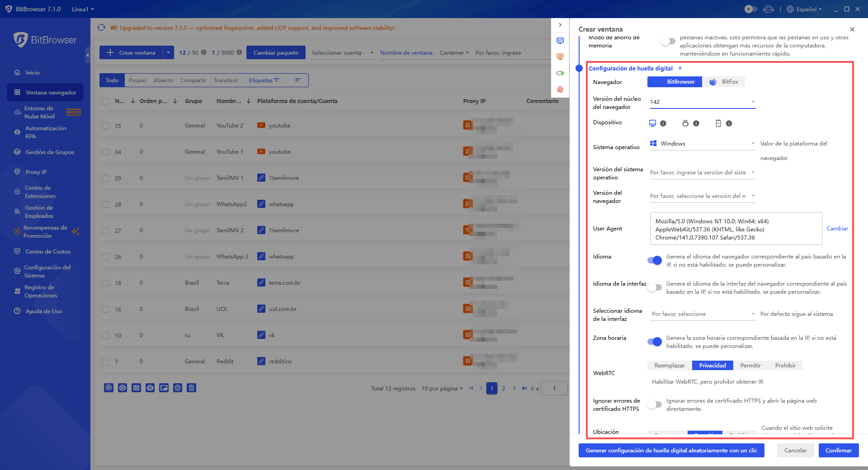Open the Crear ventana split arrow
868x470 pixels.
coord(168,53)
